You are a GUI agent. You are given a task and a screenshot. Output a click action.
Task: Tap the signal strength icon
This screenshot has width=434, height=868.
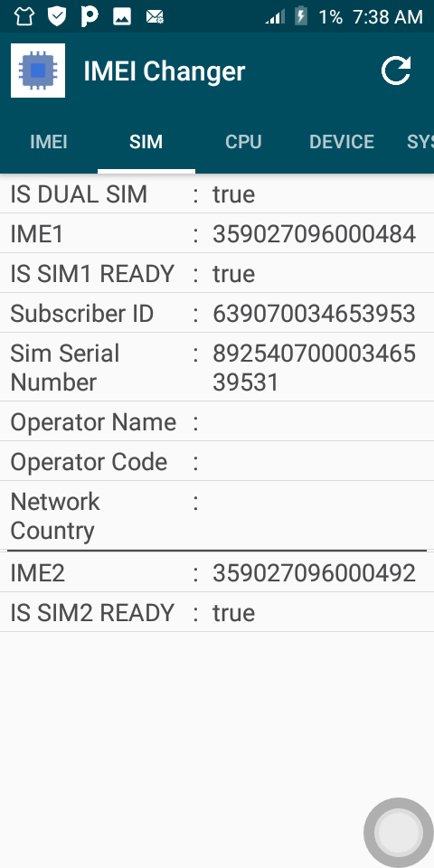click(x=275, y=17)
